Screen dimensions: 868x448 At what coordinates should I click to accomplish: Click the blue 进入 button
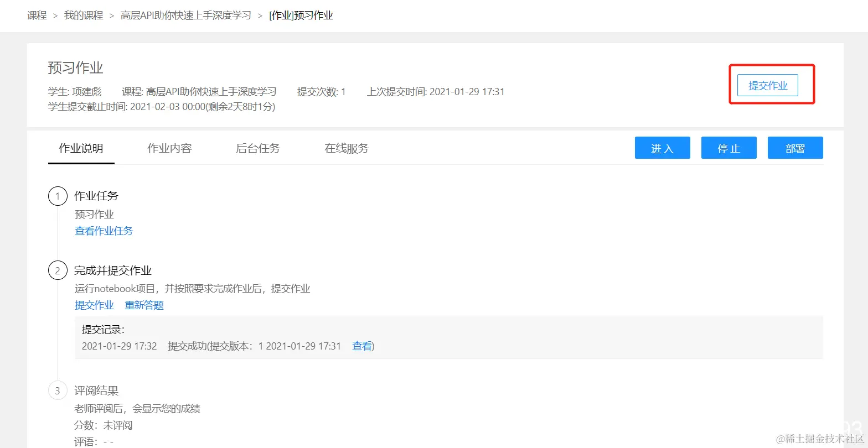click(662, 148)
